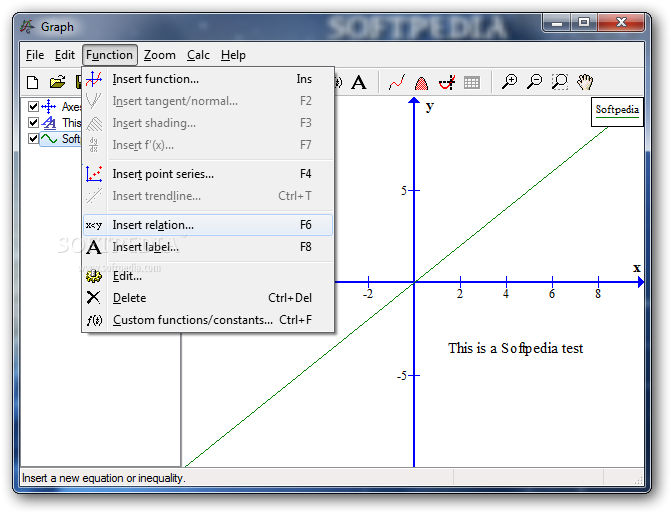
Task: Choose Delete in Function menu
Action: click(208, 298)
